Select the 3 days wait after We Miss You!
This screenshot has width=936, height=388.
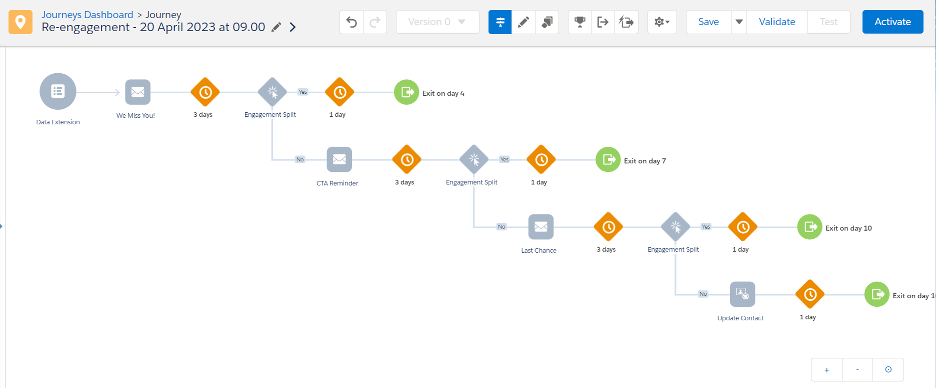205,92
